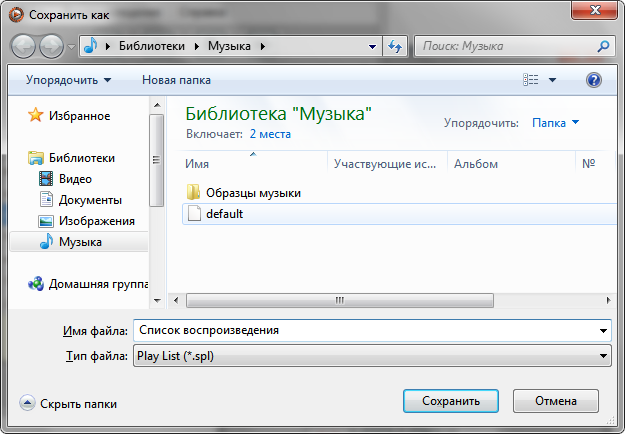The image size is (625, 434).
Task: Open the recent locations dropdown arrow
Action: point(71,47)
